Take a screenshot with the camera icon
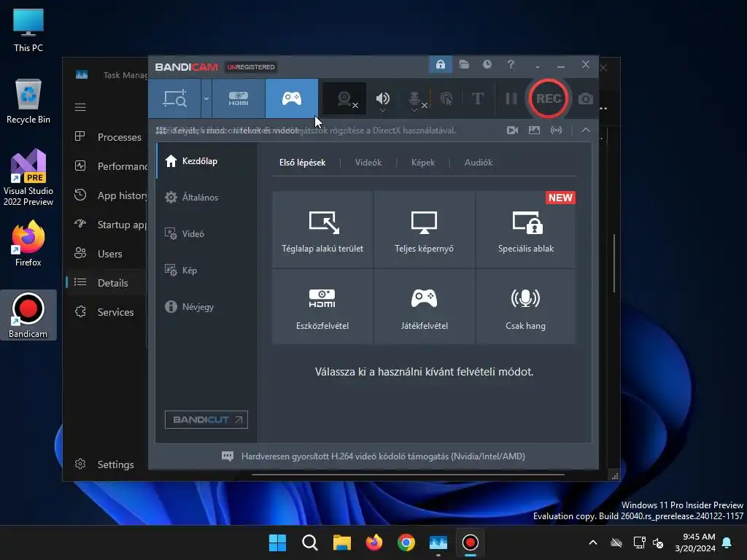This screenshot has height=560, width=747. pyautogui.click(x=586, y=98)
